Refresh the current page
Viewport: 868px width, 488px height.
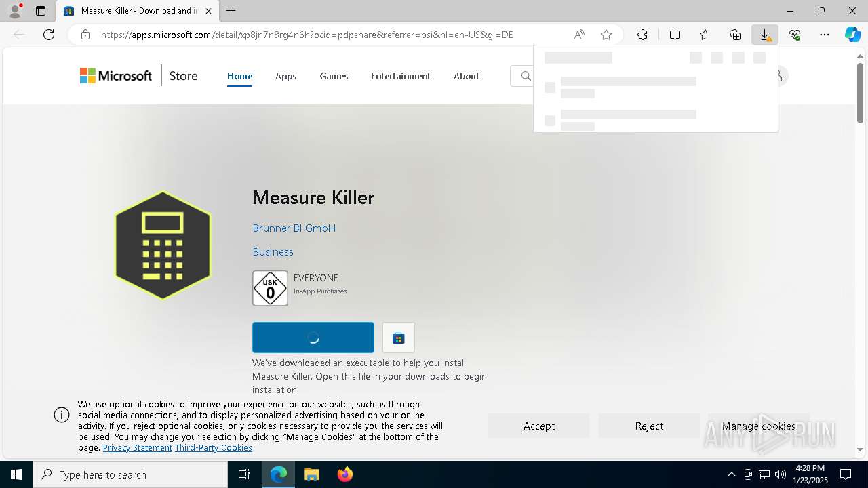[x=49, y=35]
